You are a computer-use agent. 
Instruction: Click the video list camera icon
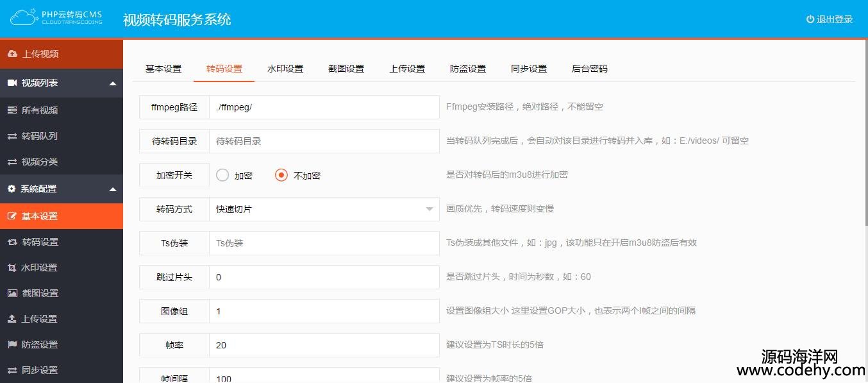(x=12, y=83)
